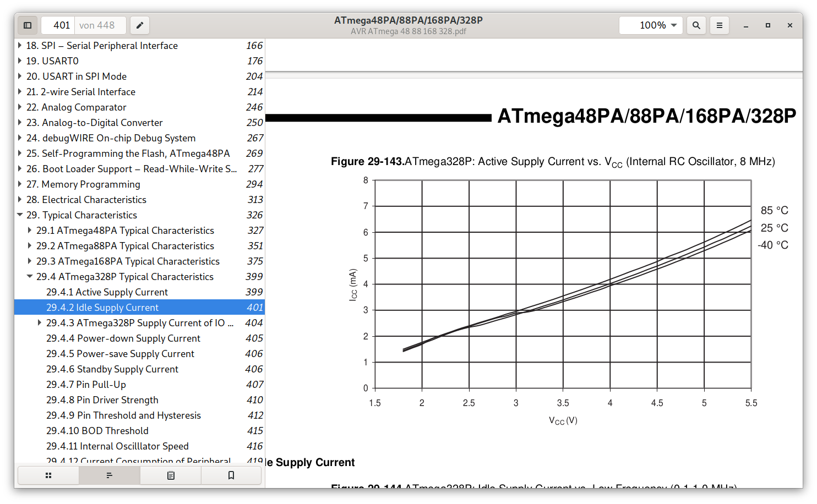Collapse 29.4 ATmega328P Typical Characteristics
This screenshot has width=817, height=504.
(x=30, y=277)
